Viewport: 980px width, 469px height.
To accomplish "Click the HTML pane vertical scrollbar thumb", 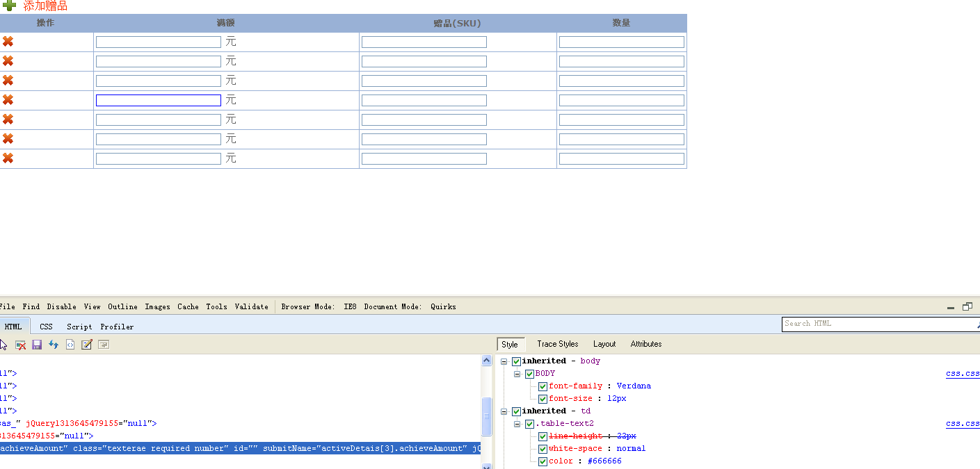I will point(487,416).
